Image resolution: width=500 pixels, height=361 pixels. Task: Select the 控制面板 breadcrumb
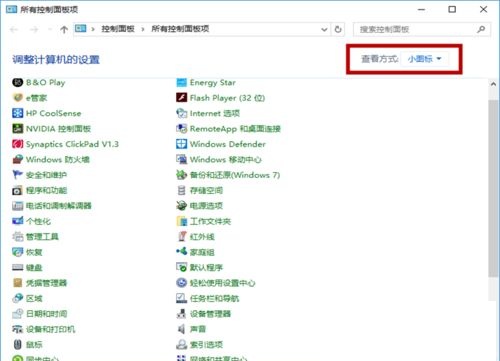point(118,29)
